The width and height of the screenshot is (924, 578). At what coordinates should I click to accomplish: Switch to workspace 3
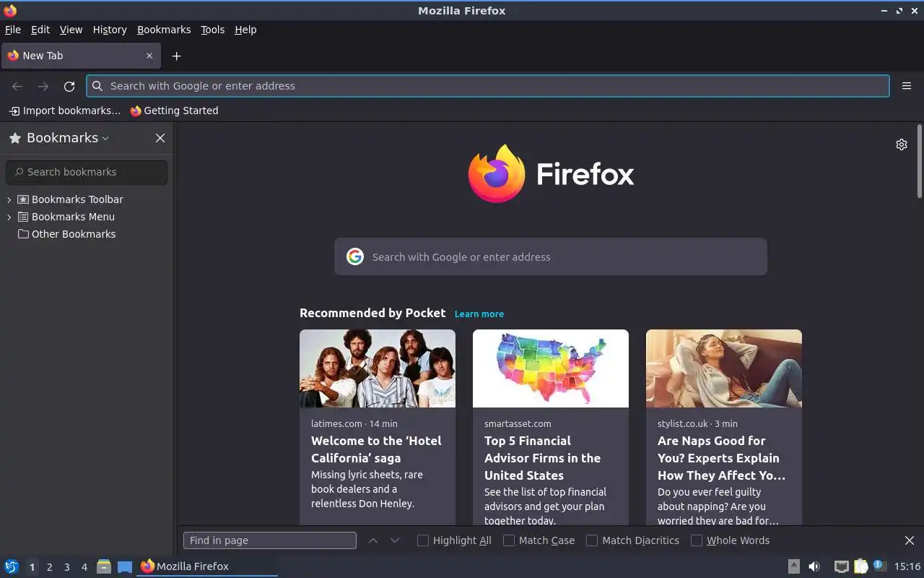coord(66,567)
